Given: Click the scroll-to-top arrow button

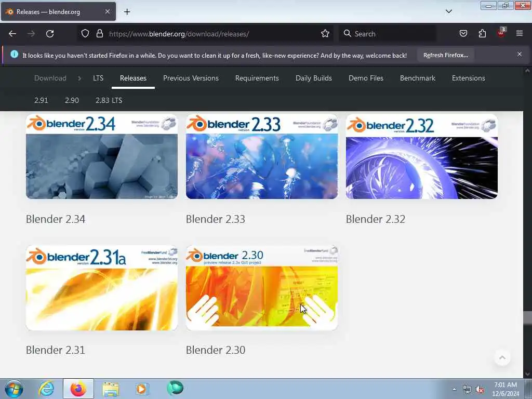Looking at the screenshot, I should [x=502, y=357].
